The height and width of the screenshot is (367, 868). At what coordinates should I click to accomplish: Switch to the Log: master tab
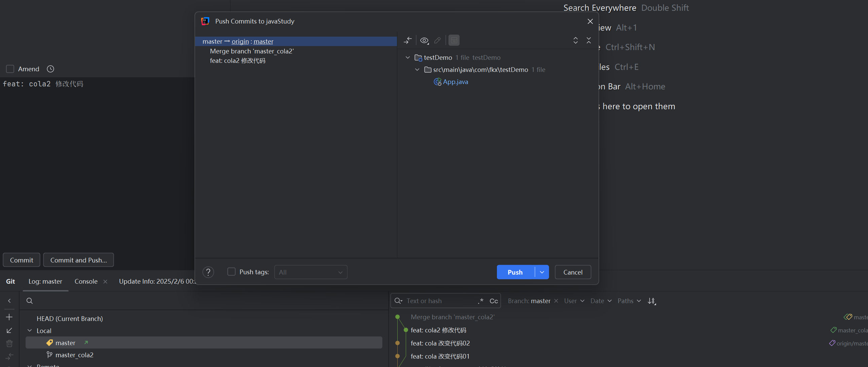coord(45,282)
